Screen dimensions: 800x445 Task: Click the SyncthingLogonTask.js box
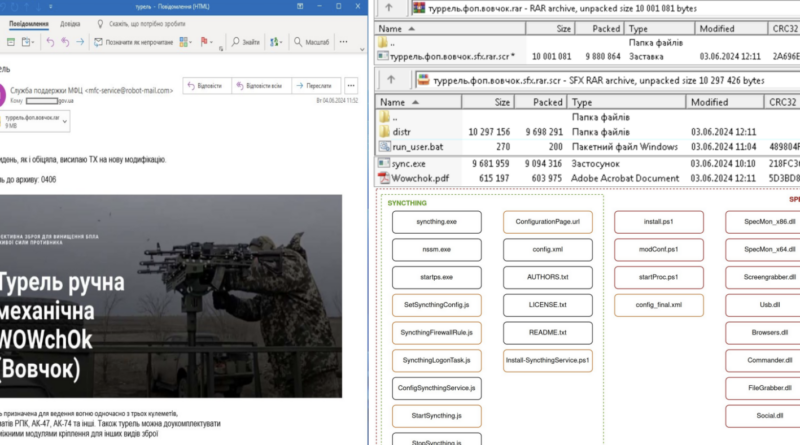click(436, 360)
